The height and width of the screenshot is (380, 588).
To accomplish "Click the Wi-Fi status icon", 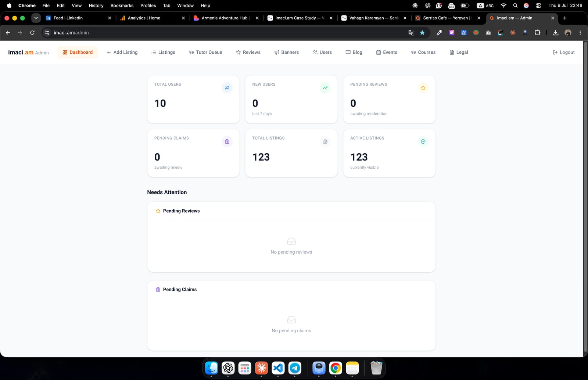I will [x=504, y=6].
